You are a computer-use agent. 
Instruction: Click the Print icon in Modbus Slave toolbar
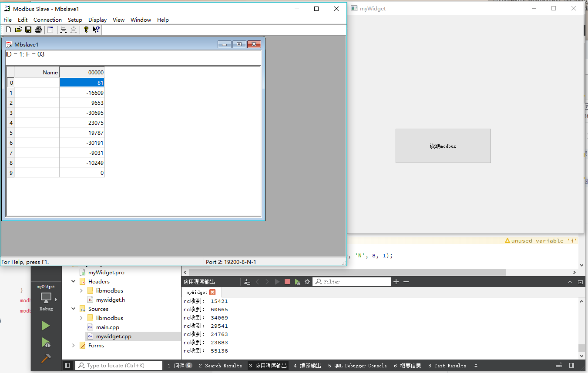pos(38,30)
